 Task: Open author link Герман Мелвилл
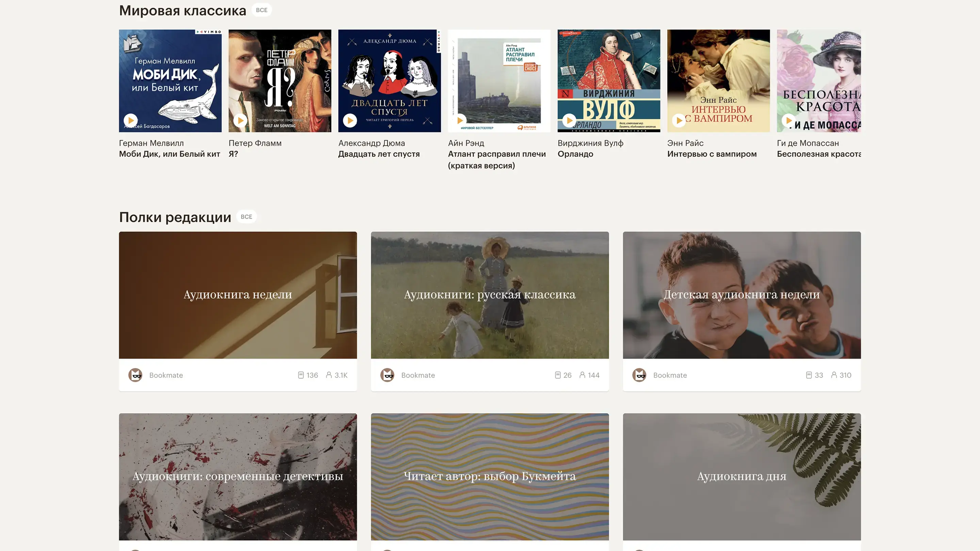point(151,143)
